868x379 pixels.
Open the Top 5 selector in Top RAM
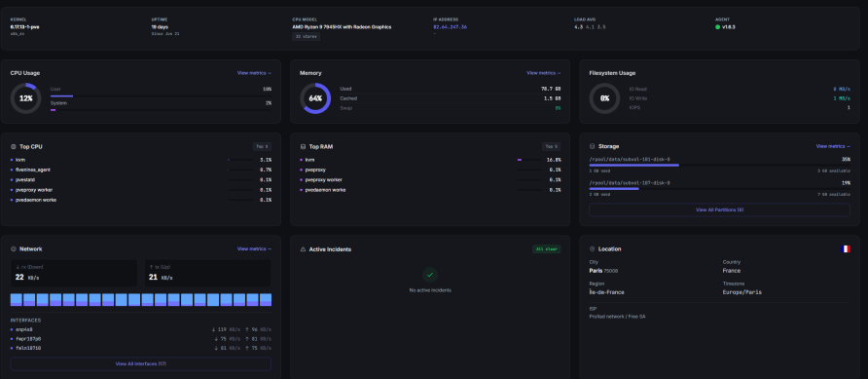point(552,147)
